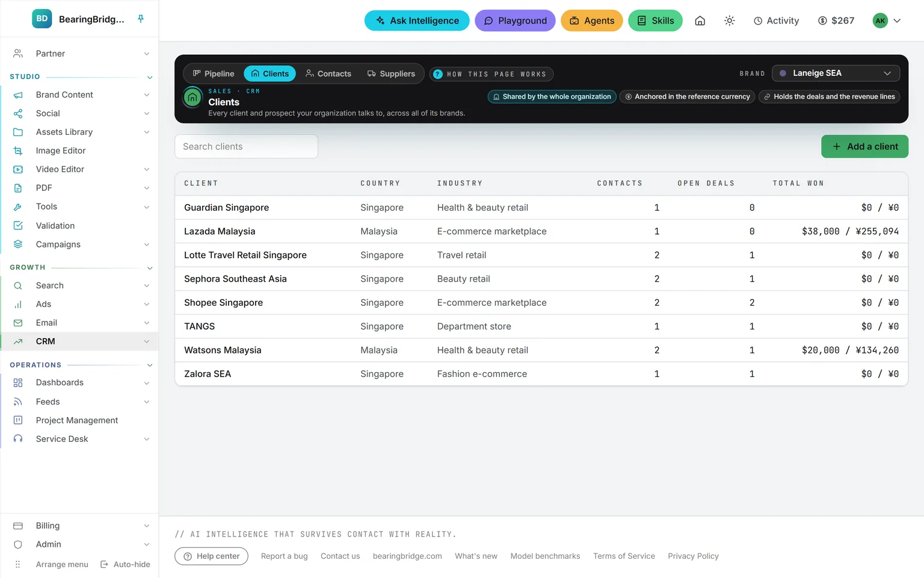
Task: Click the Ads bar chart icon
Action: pyautogui.click(x=18, y=304)
